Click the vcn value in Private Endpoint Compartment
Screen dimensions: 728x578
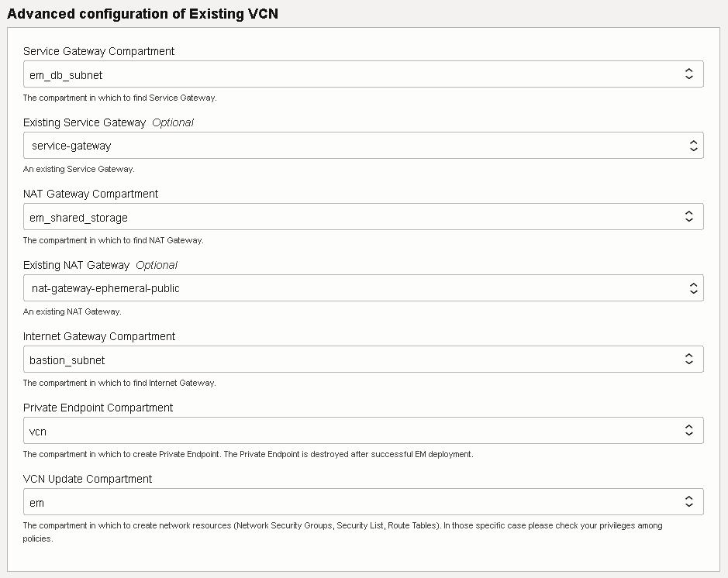point(37,430)
